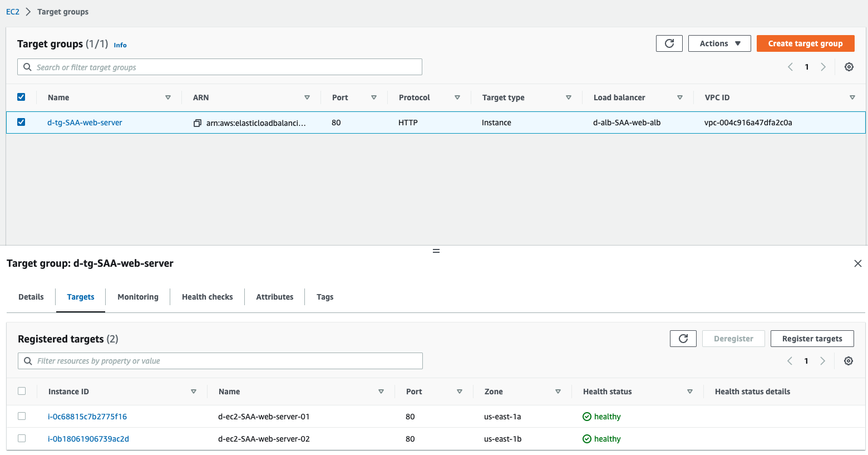
Task: Refresh the target groups list
Action: point(669,43)
